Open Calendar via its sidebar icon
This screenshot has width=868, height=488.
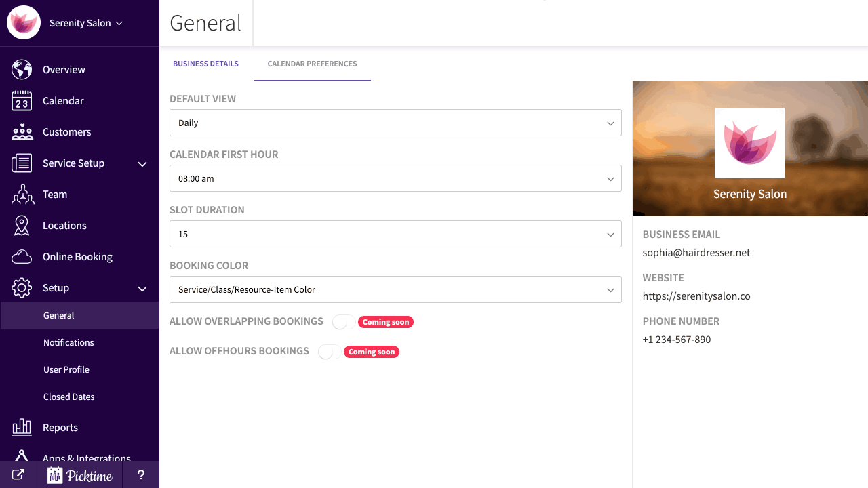coord(22,101)
